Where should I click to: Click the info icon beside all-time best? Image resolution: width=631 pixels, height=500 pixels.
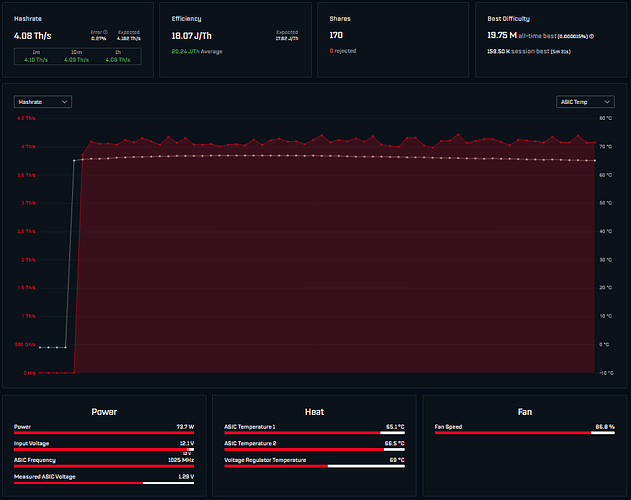coord(592,36)
